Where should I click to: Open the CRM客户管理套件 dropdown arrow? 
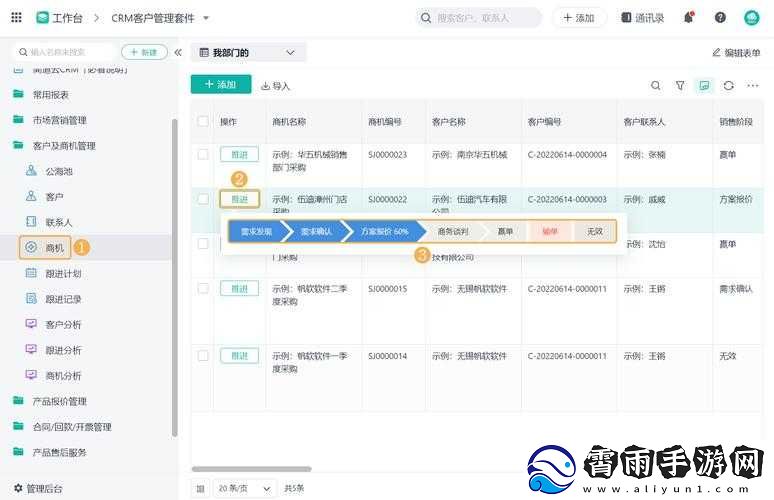(206, 18)
